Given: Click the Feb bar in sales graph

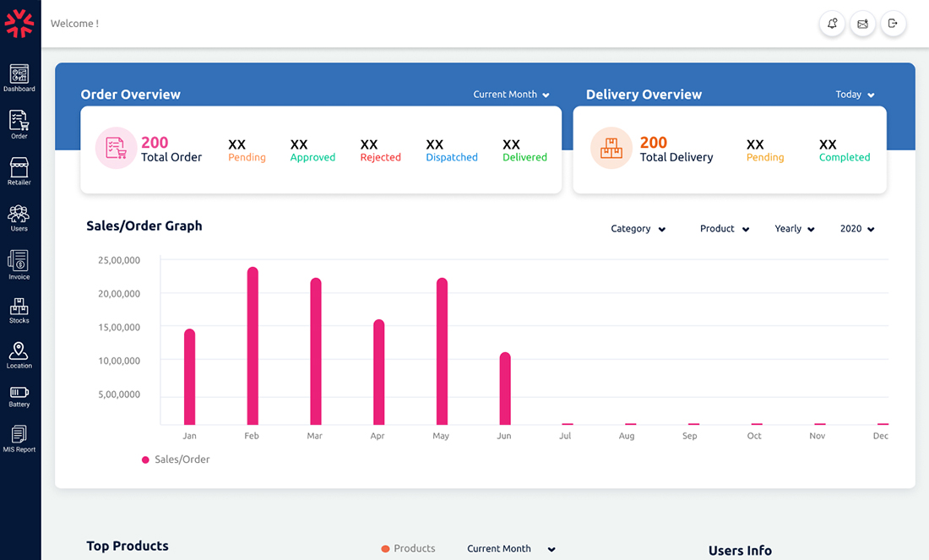Looking at the screenshot, I should (x=253, y=345).
